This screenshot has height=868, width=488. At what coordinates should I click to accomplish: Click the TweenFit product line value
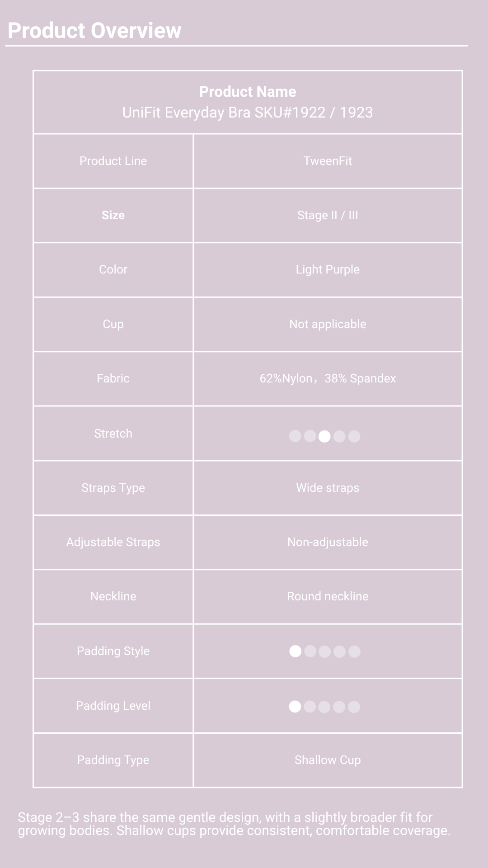click(328, 161)
